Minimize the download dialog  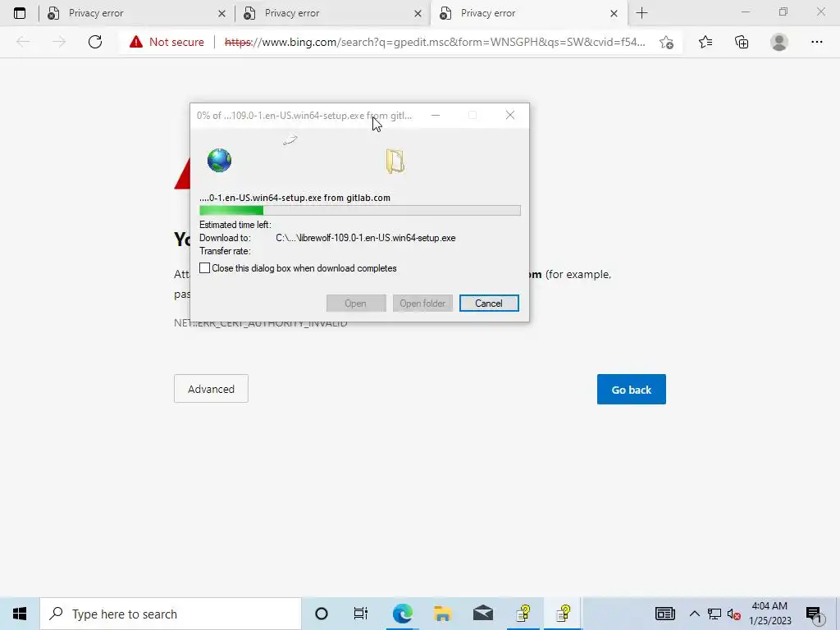point(436,115)
